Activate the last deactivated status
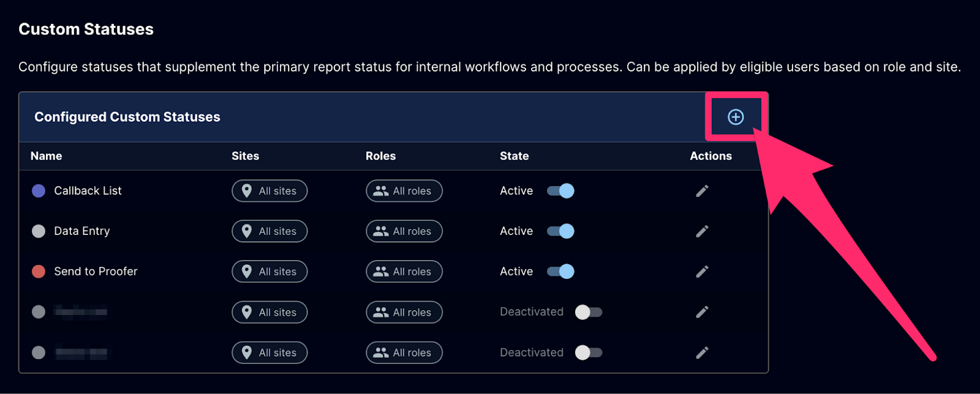 (x=589, y=352)
